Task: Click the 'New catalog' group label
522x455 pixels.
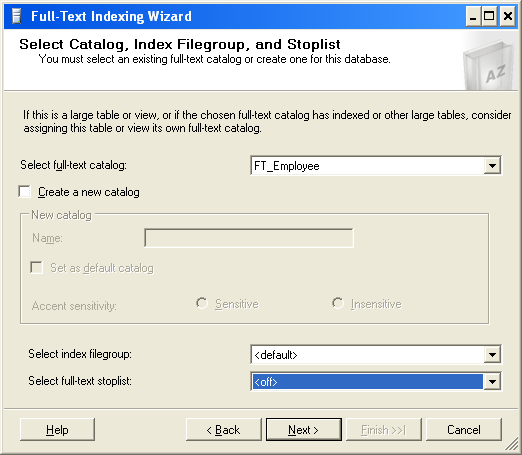Action: coord(61,215)
